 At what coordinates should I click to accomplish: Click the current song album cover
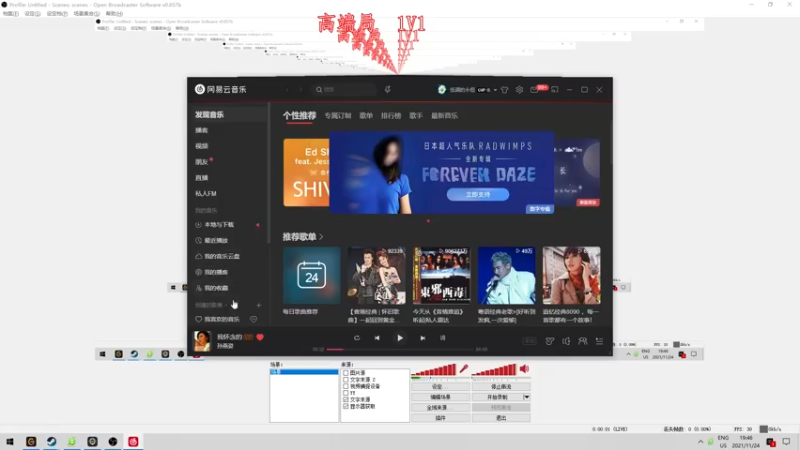coord(202,341)
